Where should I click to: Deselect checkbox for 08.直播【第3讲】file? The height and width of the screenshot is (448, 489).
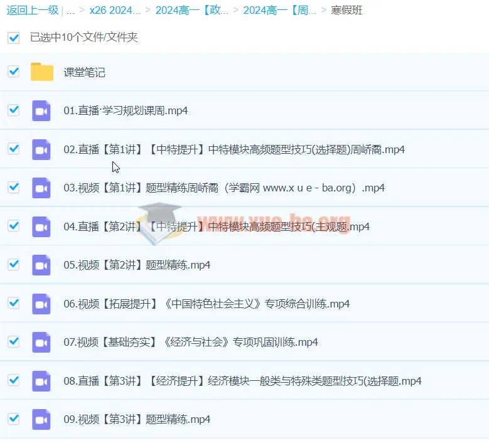click(13, 380)
